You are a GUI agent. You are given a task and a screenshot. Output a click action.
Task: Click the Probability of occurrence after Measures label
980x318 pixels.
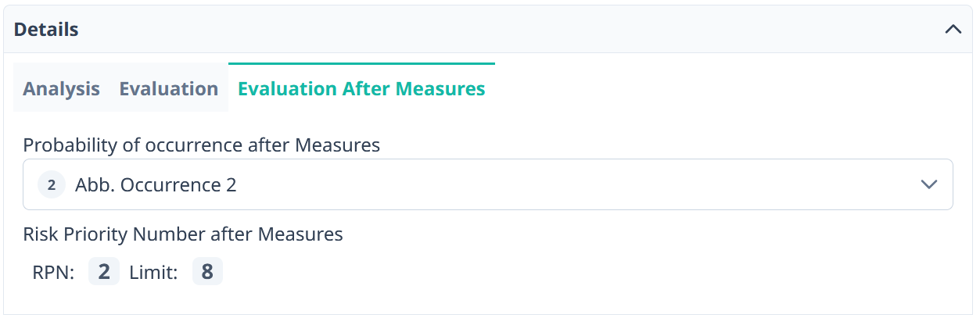[x=201, y=145]
